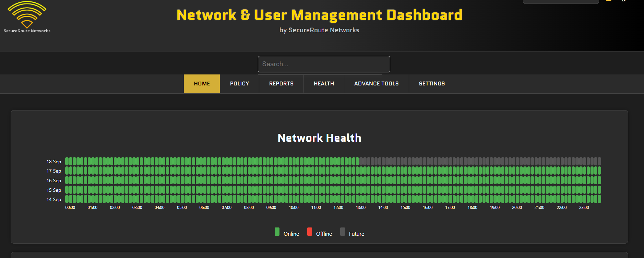Click the 16 Sep row label
The width and height of the screenshot is (644, 258).
(x=54, y=180)
